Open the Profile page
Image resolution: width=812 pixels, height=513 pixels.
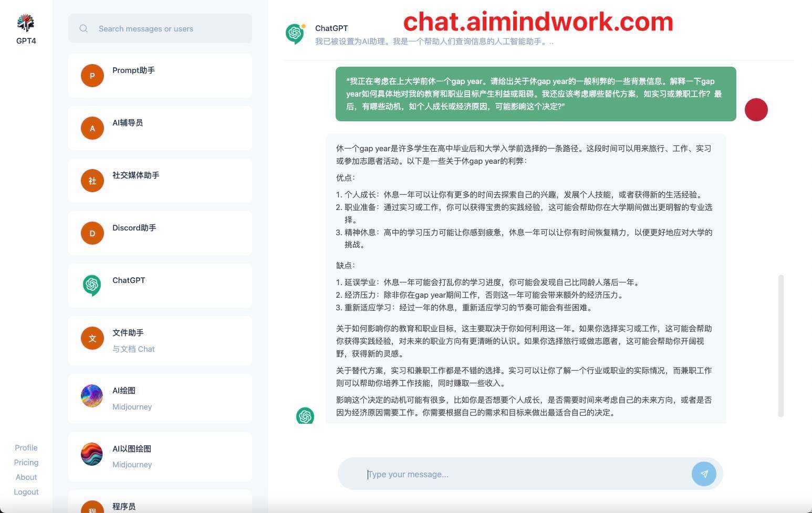click(x=26, y=448)
